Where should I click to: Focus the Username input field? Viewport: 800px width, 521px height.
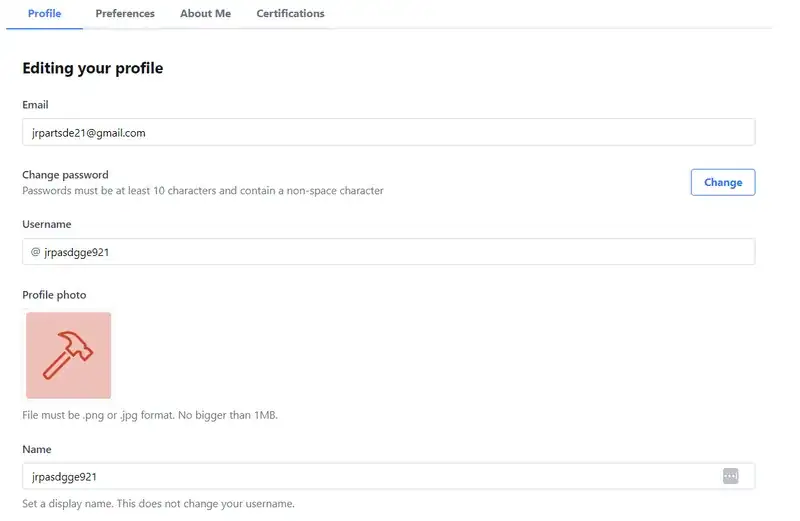click(x=389, y=252)
